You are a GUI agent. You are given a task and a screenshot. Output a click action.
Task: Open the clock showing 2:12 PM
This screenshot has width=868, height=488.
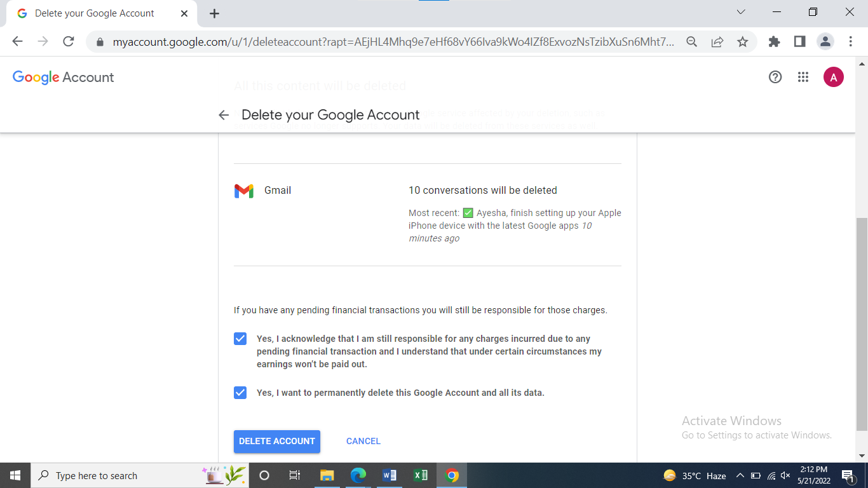814,475
